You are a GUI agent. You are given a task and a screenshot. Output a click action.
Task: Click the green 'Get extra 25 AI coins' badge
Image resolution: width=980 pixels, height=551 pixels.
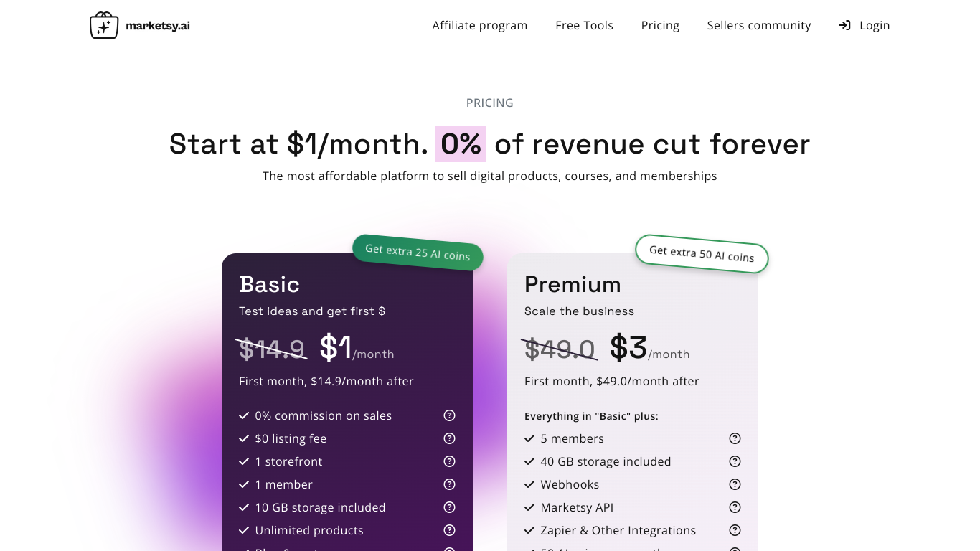point(418,252)
